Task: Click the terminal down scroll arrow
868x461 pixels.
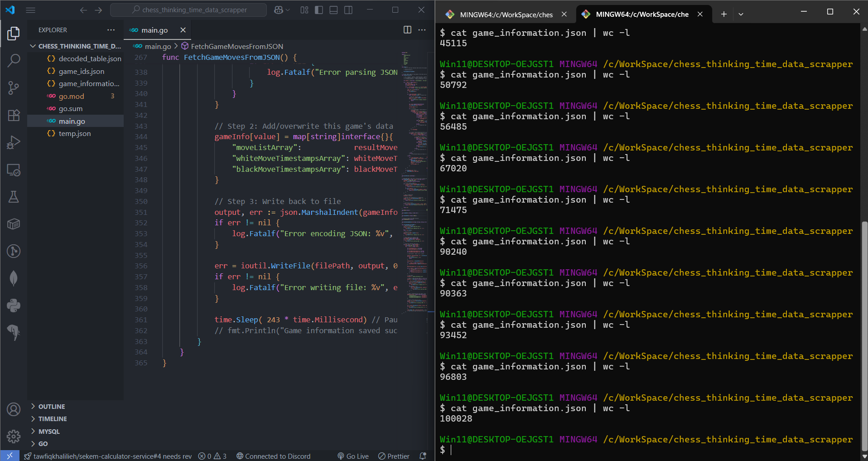Action: point(864,456)
